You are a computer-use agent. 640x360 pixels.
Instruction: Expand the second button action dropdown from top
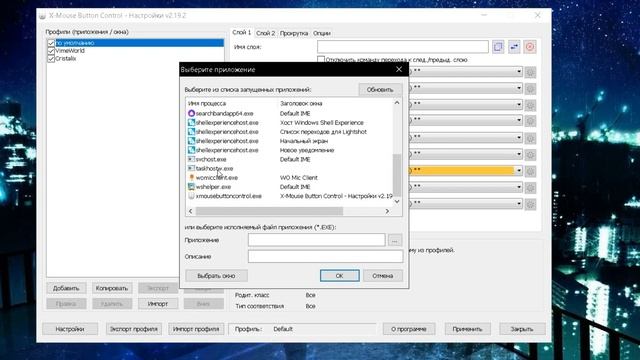519,88
